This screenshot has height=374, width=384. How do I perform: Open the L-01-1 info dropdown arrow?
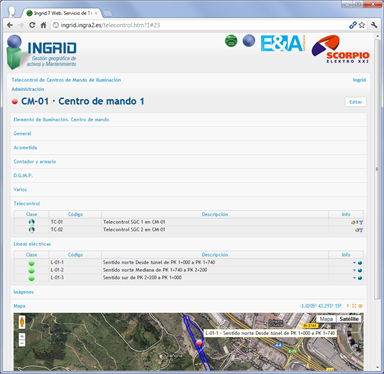pyautogui.click(x=354, y=263)
